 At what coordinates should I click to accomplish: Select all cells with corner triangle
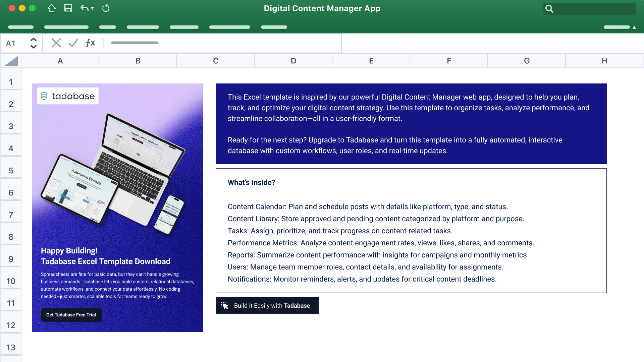tap(11, 61)
